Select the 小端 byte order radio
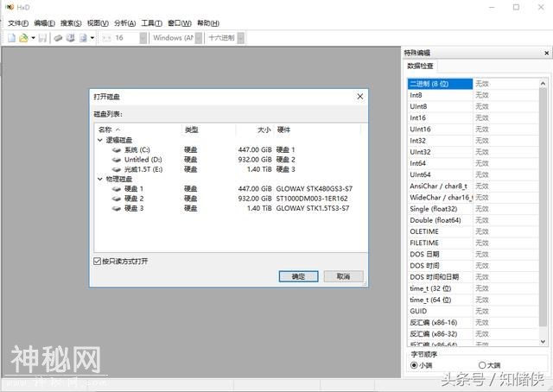This screenshot has width=553, height=392. [415, 365]
